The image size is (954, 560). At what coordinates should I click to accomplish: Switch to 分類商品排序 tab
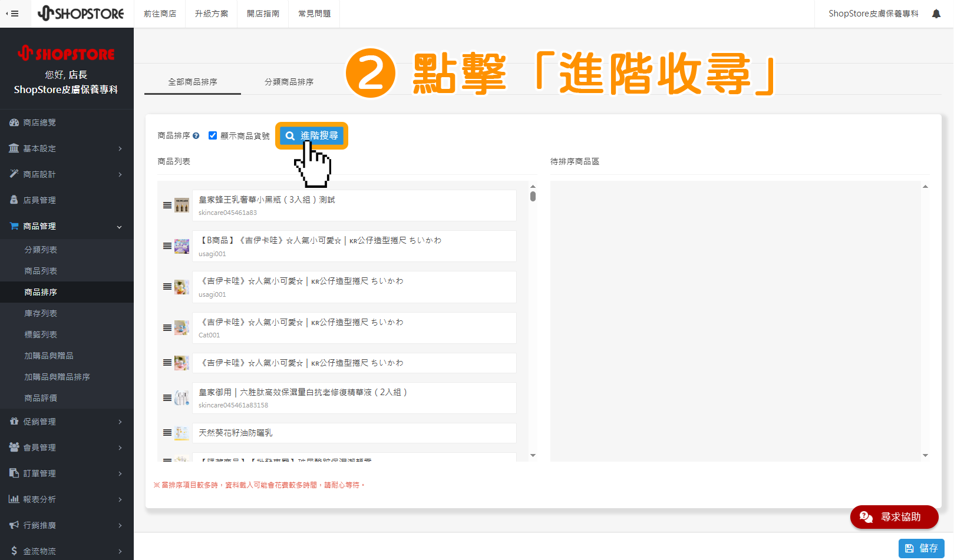(x=289, y=82)
